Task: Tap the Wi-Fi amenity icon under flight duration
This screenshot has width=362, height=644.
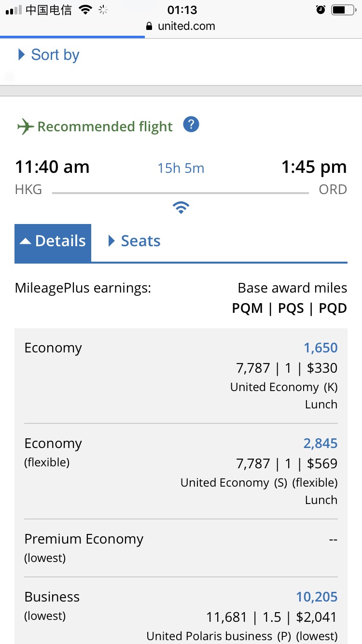Action: (181, 208)
